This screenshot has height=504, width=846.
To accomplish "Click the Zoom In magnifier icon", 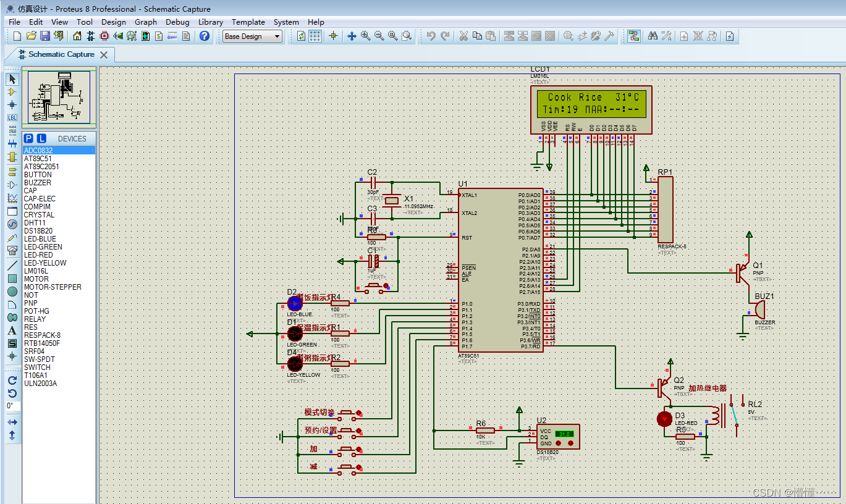I will tap(365, 36).
